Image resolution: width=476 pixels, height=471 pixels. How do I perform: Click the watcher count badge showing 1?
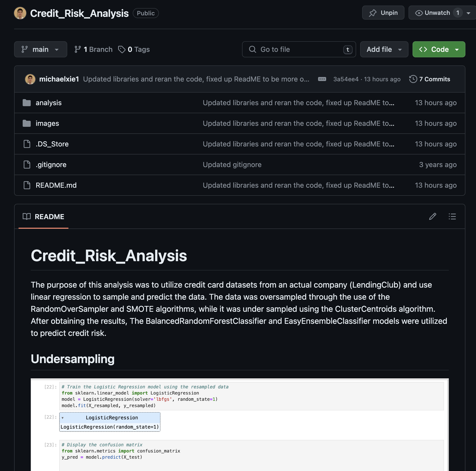[458, 13]
